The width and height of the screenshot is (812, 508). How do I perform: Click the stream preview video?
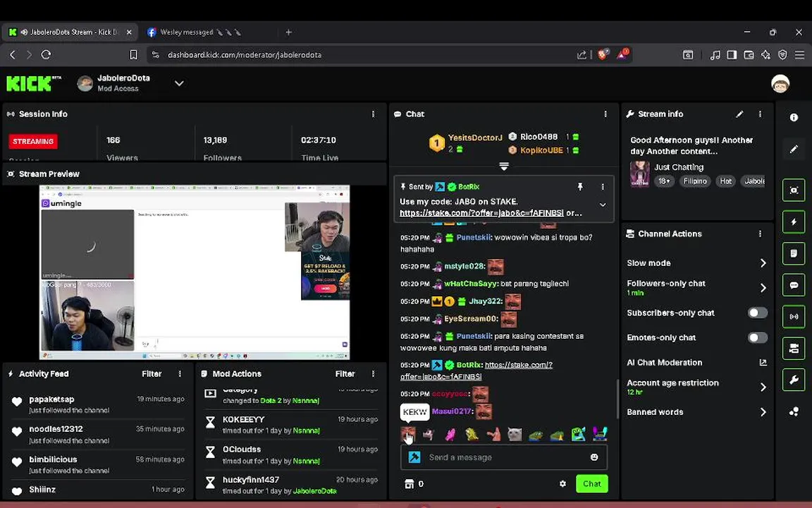tap(195, 272)
